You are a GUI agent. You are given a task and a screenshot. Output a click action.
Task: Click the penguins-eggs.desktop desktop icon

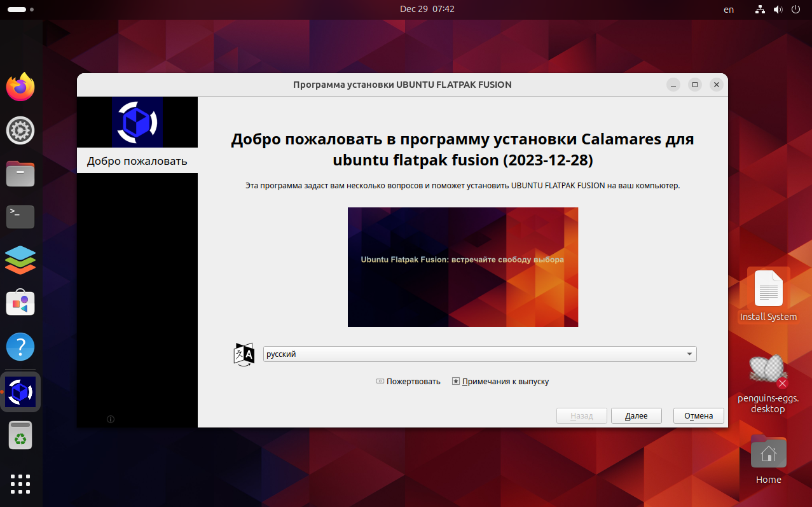click(768, 384)
